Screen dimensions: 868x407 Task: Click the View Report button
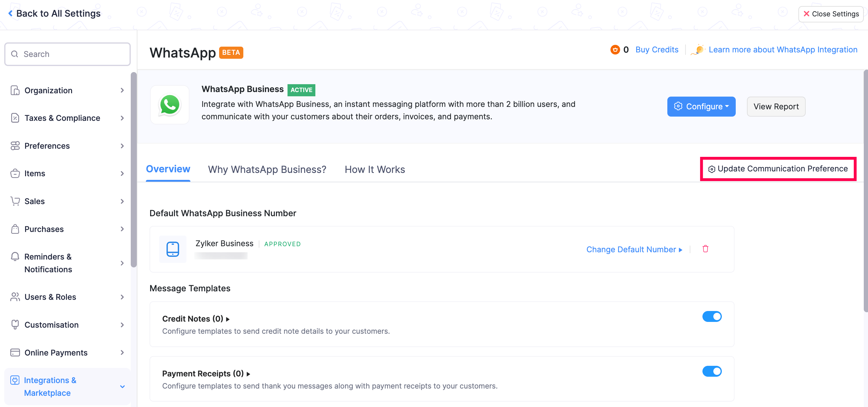pos(776,107)
